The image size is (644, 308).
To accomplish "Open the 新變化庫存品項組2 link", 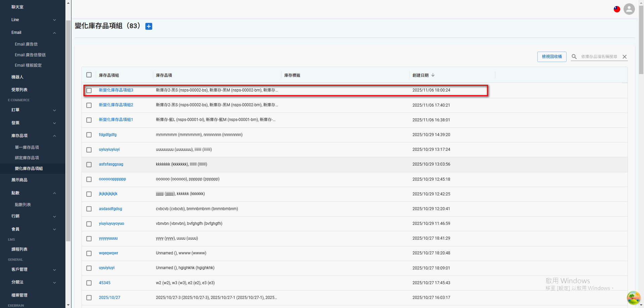I will pos(116,105).
